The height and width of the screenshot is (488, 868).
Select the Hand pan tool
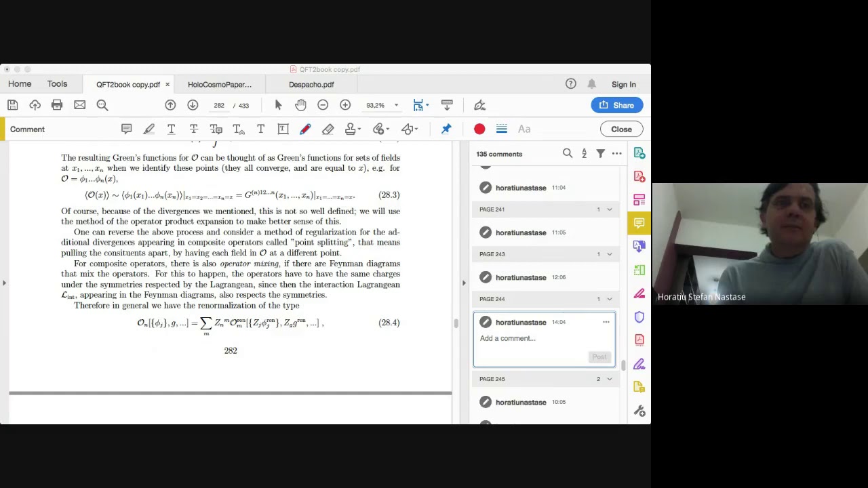click(300, 105)
